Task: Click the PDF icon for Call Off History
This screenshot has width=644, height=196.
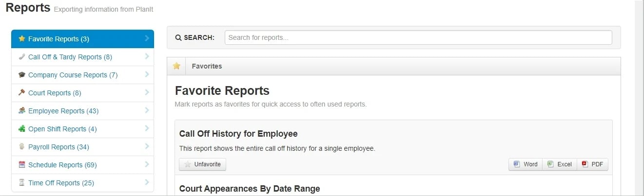Action: (x=585, y=164)
